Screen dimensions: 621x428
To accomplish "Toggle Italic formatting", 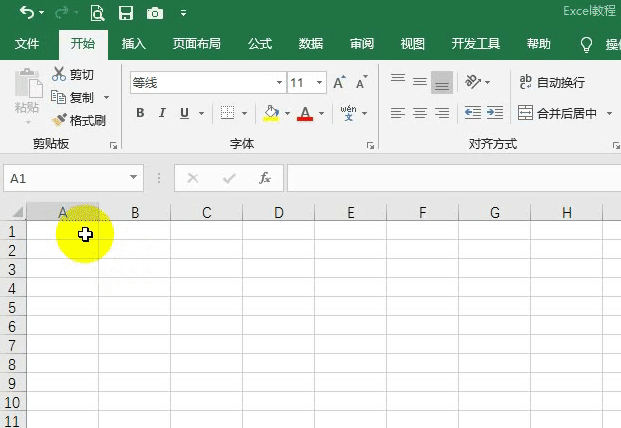I will click(162, 113).
